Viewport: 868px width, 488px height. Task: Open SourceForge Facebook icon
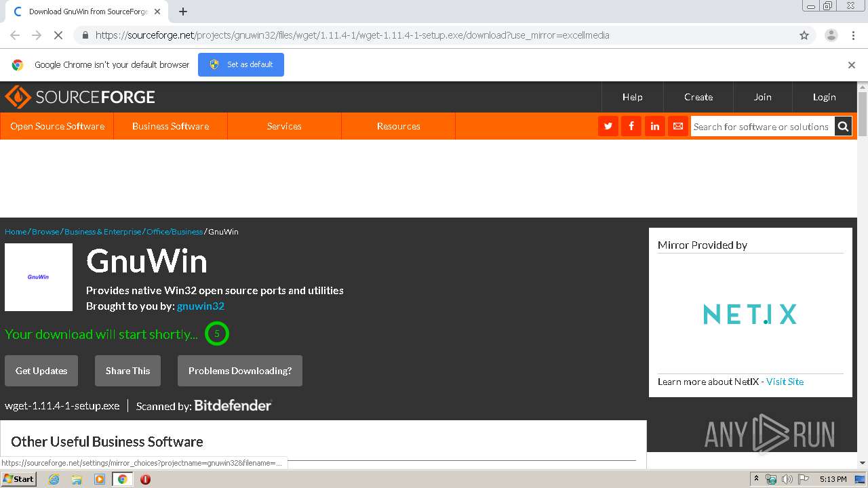(x=631, y=126)
